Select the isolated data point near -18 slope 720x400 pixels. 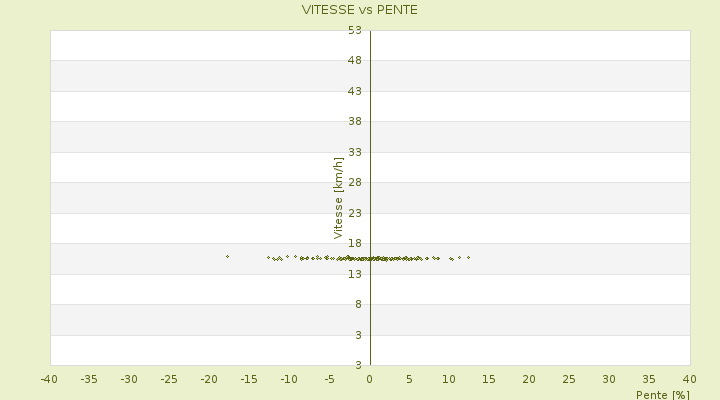pos(227,256)
